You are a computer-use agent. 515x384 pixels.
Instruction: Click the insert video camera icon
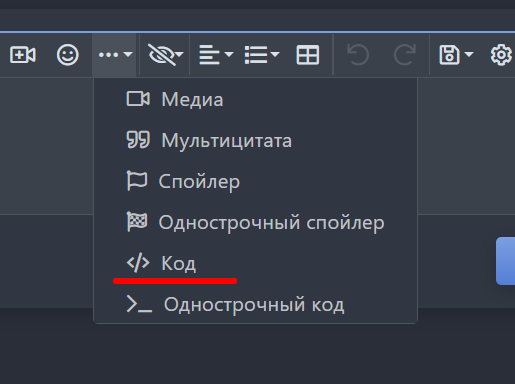coord(23,55)
